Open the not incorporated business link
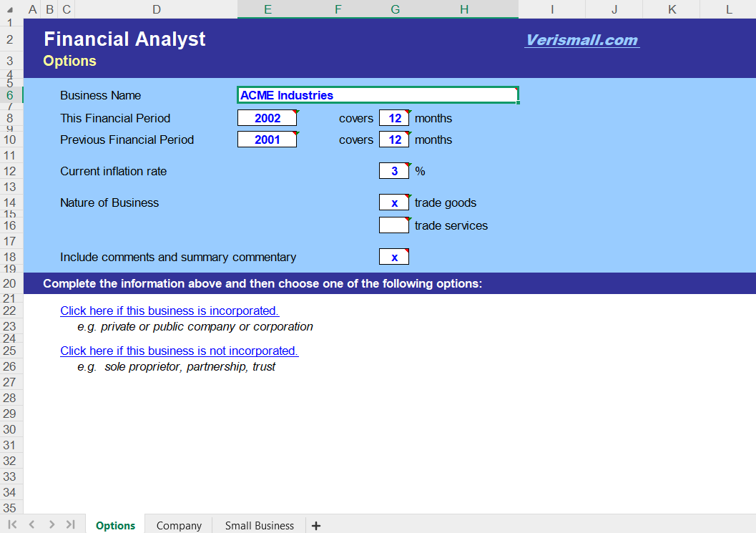 pos(179,351)
